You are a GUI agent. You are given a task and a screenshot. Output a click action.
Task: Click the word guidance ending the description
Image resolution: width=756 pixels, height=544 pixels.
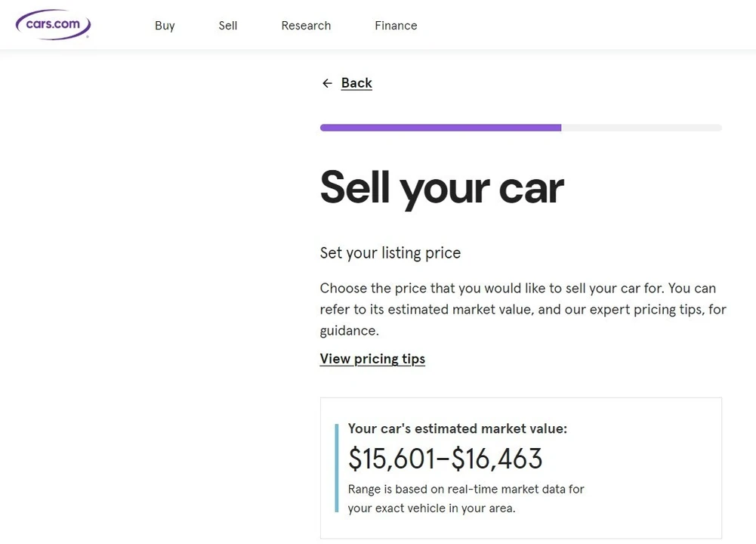click(x=350, y=331)
